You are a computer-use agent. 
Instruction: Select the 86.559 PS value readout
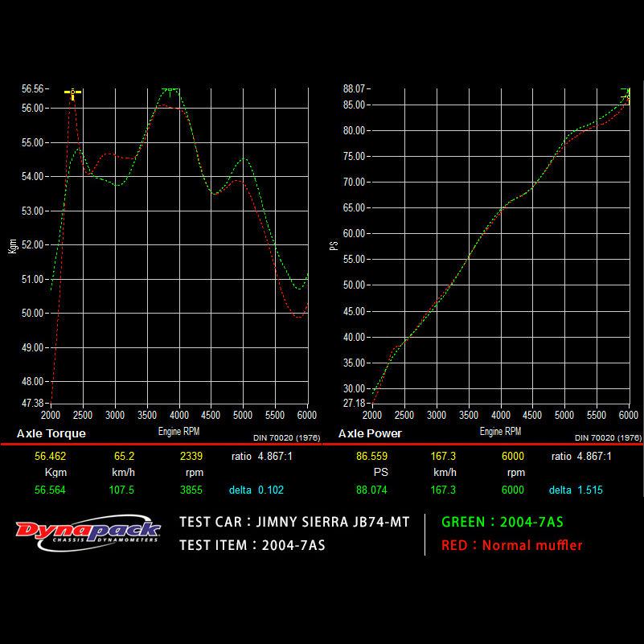click(x=371, y=455)
